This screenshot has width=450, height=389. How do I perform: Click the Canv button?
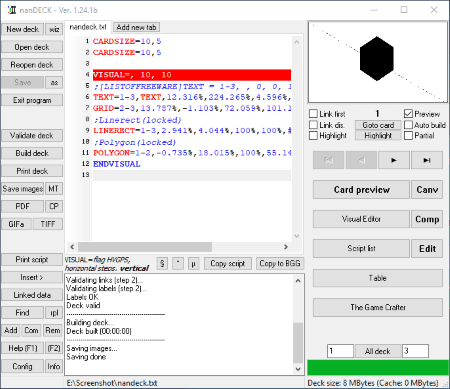pyautogui.click(x=427, y=190)
